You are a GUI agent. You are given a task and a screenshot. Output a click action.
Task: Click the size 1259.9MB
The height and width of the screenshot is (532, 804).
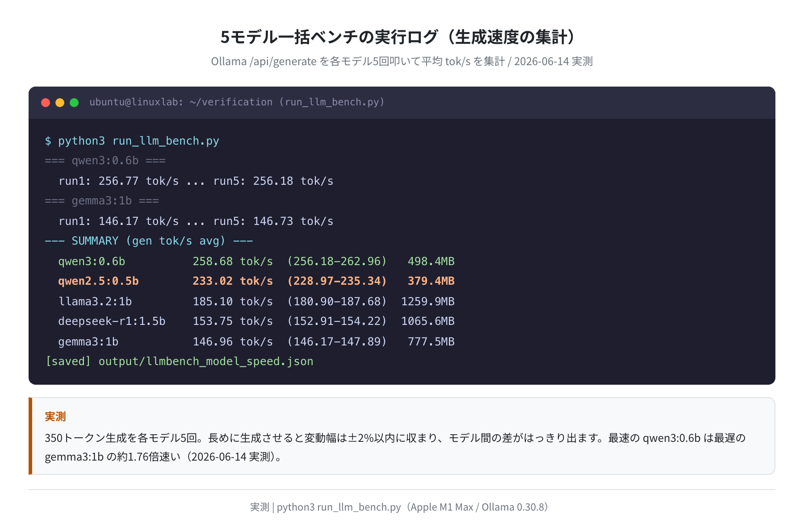428,301
